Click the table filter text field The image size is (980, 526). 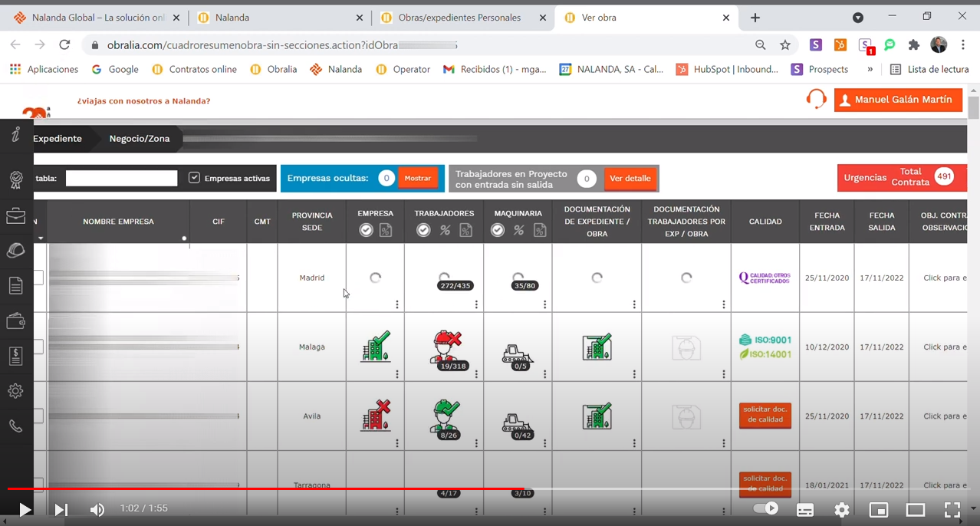(121, 179)
